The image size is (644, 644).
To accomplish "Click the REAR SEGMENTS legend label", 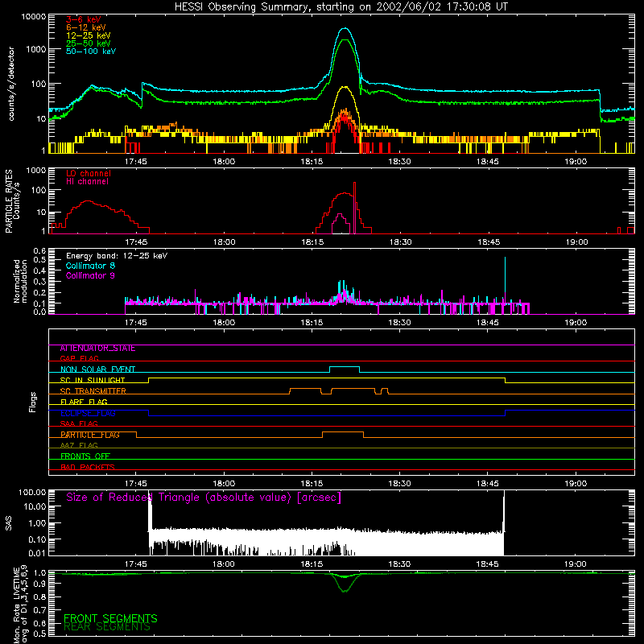I will pos(107,627).
